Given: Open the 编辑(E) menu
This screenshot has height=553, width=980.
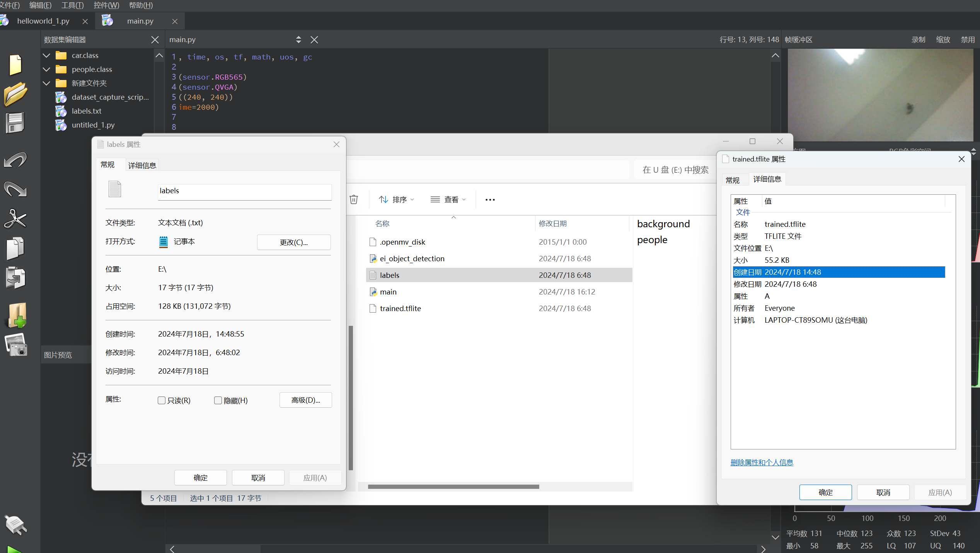Looking at the screenshot, I should tap(40, 5).
